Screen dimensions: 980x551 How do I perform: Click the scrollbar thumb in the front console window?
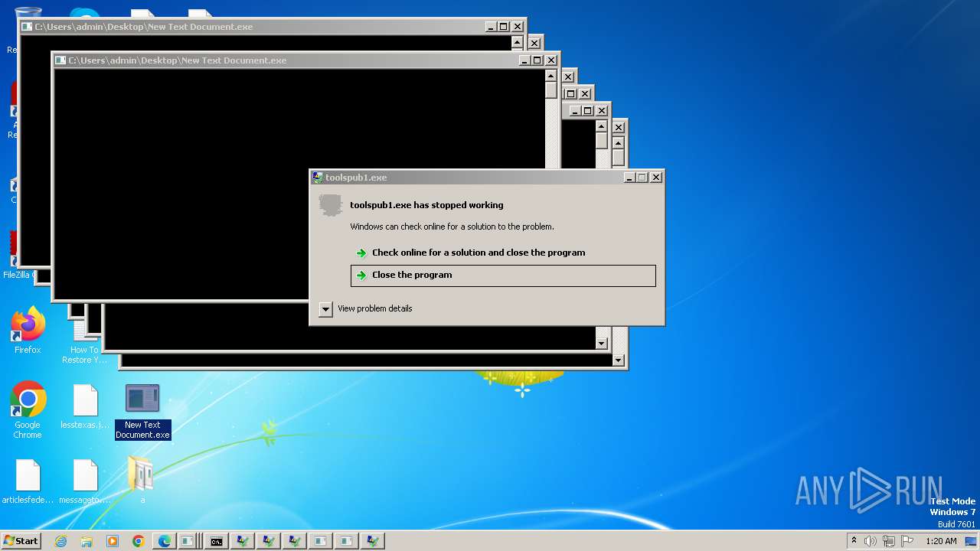[550, 90]
